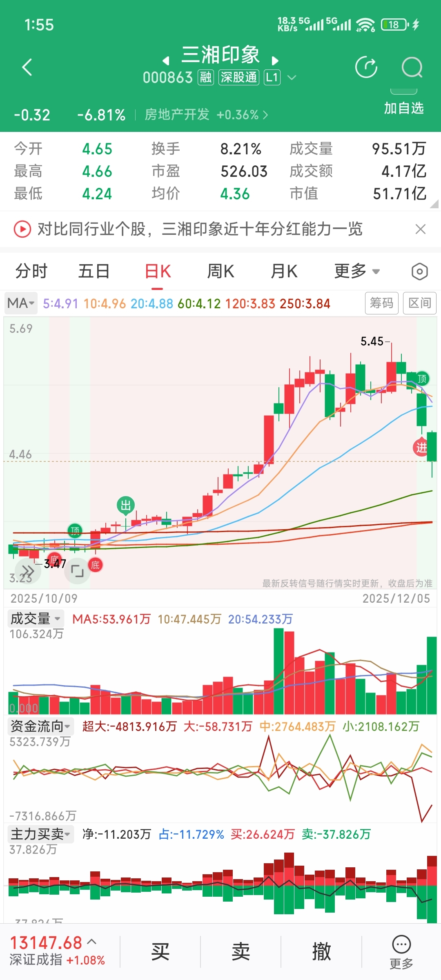The height and width of the screenshot is (980, 441).
Task: Tap the 成交额 value 4.17亿
Action: pyautogui.click(x=403, y=171)
